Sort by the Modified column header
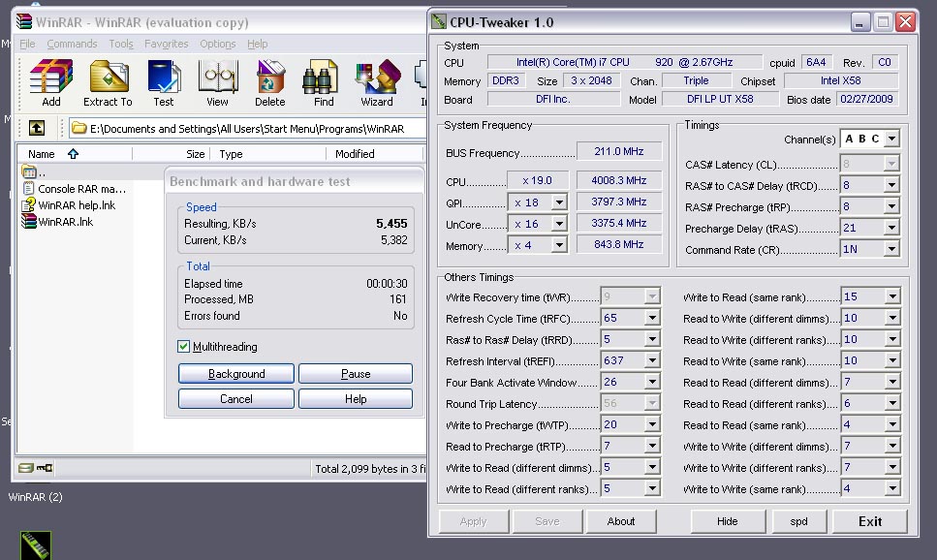 [x=377, y=154]
